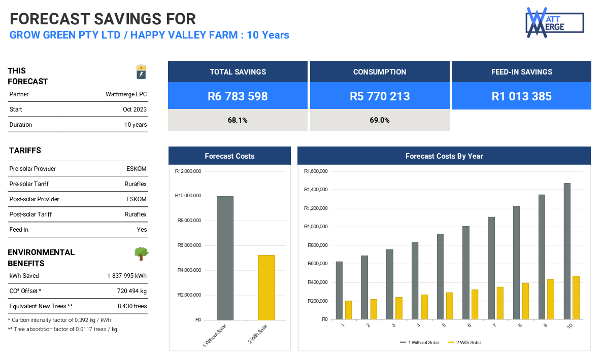603x364 pixels.
Task: Click the battery icon beside This Forecast
Action: (x=141, y=72)
